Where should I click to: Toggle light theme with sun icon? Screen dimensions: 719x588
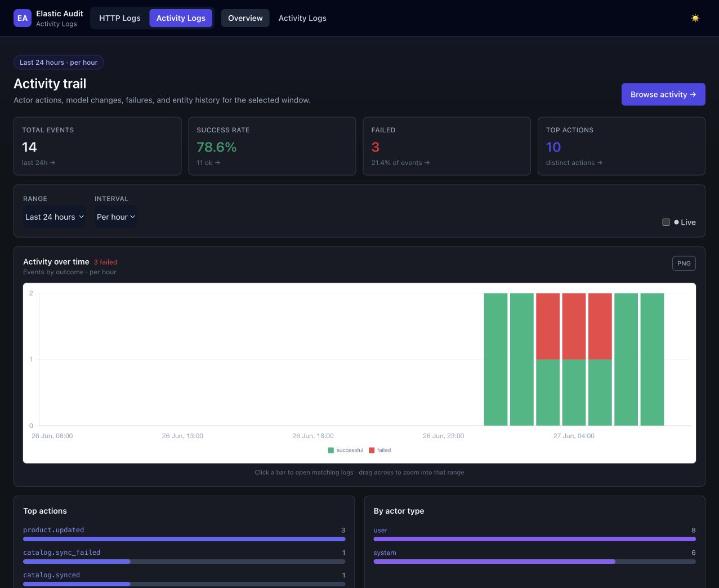point(695,18)
